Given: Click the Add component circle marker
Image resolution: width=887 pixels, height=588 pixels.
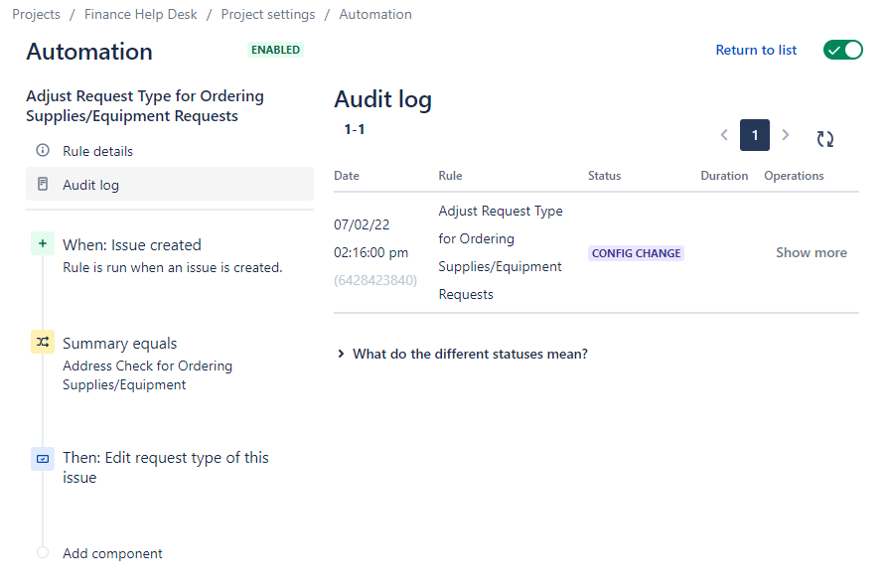Looking at the screenshot, I should 43,552.
